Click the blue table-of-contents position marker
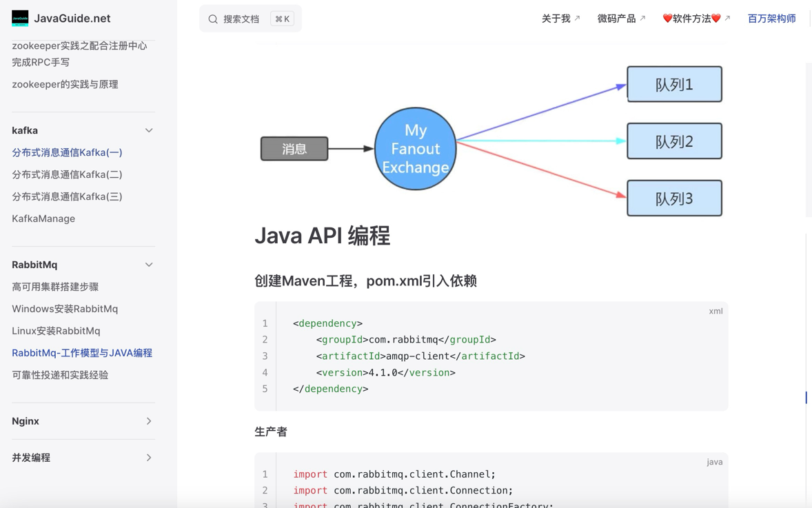Screen dimensions: 812x508 click(806, 397)
